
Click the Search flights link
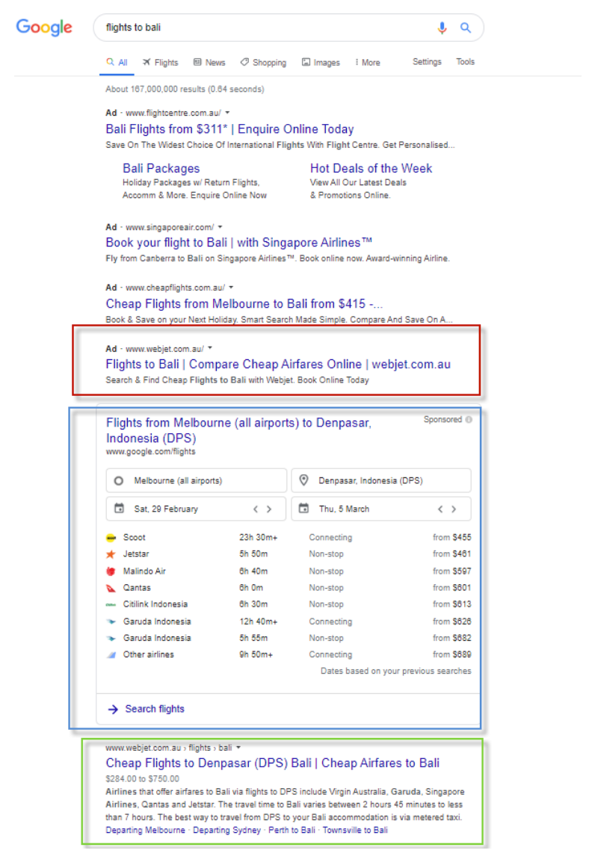[x=155, y=709]
